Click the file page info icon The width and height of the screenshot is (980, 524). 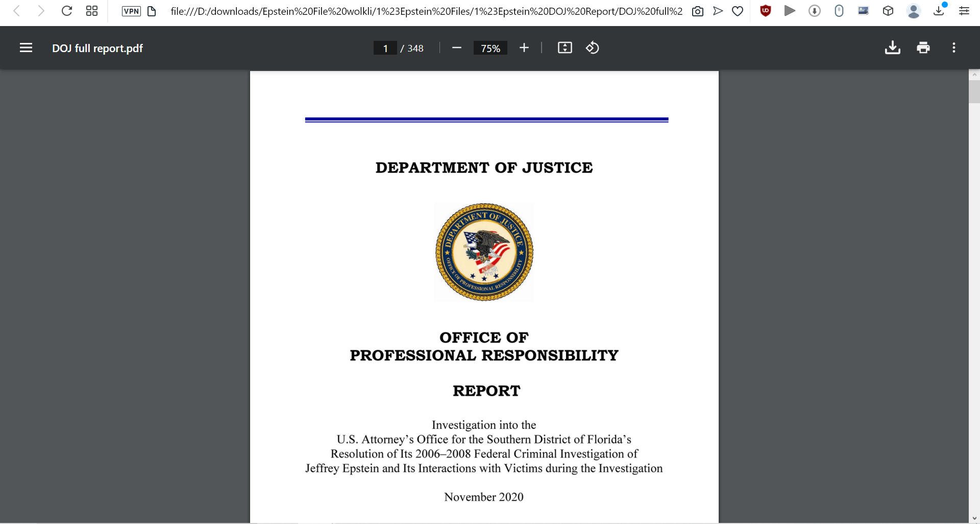click(x=152, y=11)
